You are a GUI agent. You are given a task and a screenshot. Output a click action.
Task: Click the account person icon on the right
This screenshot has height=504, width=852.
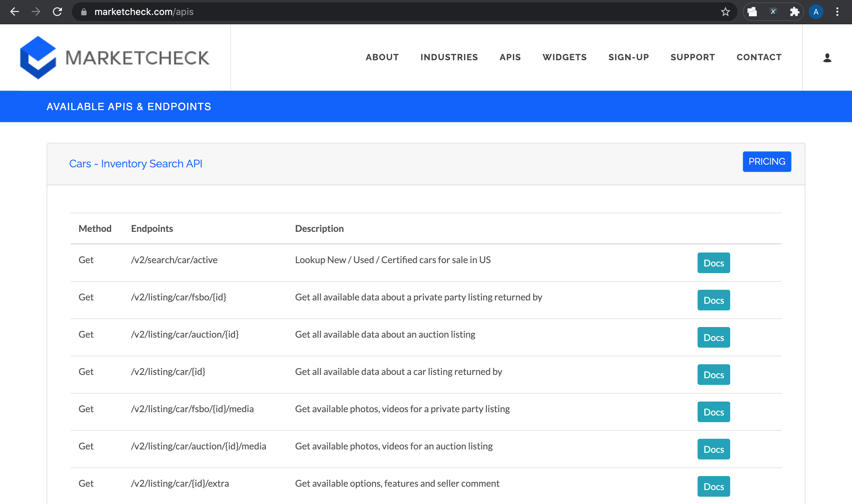[x=827, y=58]
